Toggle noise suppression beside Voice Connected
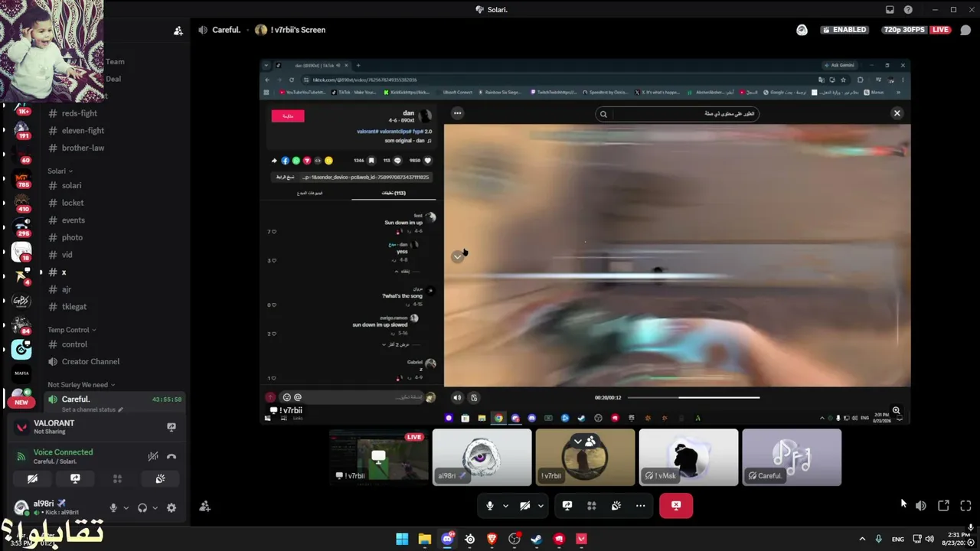Viewport: 980px width, 551px height. point(153,457)
